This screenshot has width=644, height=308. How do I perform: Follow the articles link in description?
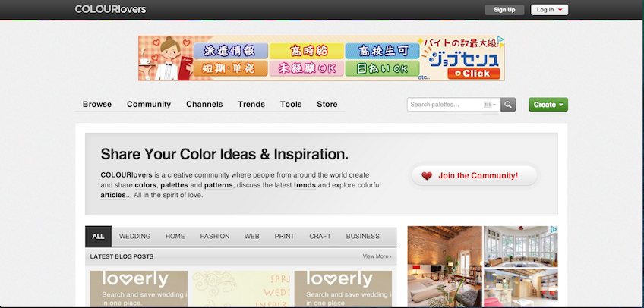click(113, 195)
